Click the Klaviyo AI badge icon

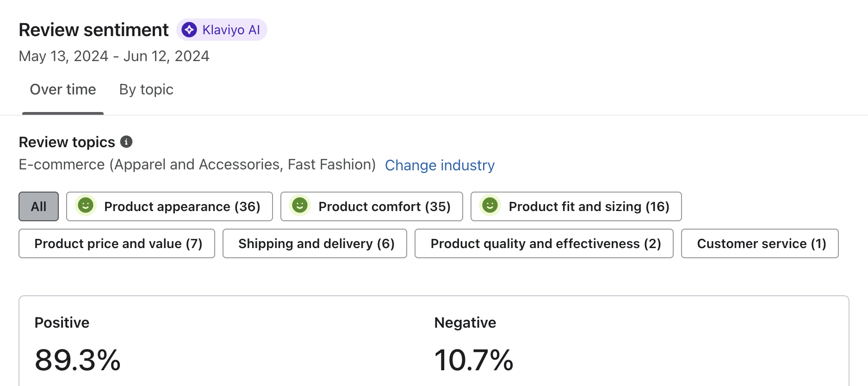point(189,29)
